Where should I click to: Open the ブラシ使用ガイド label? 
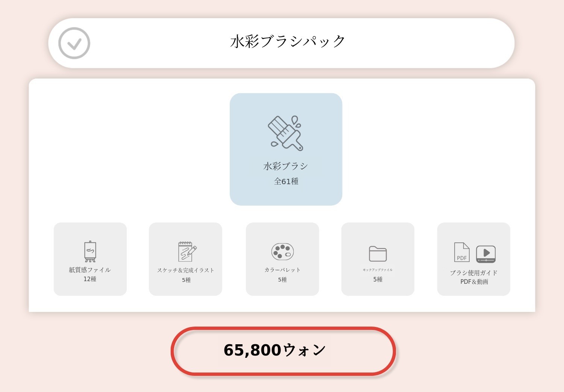[474, 273]
